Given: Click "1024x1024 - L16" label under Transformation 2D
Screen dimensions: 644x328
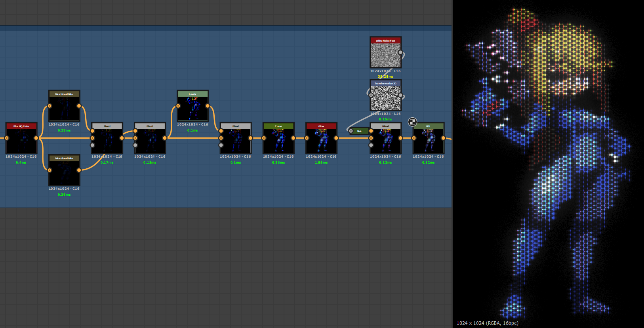Looking at the screenshot, I should click(385, 114).
